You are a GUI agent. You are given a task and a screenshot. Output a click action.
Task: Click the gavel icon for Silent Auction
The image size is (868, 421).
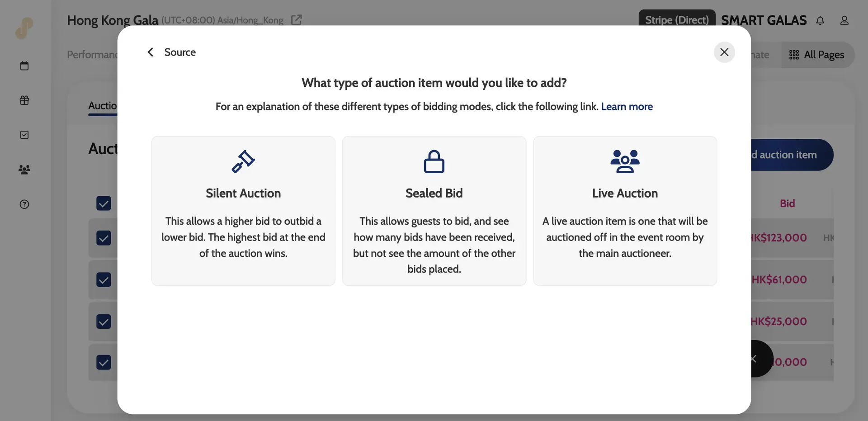(243, 161)
